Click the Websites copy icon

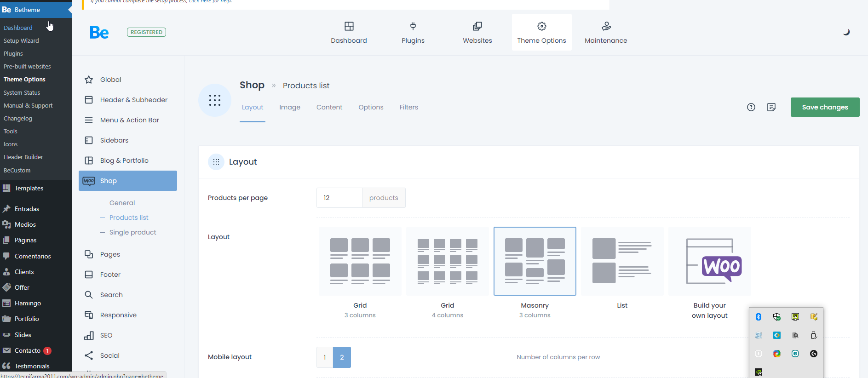point(477,26)
